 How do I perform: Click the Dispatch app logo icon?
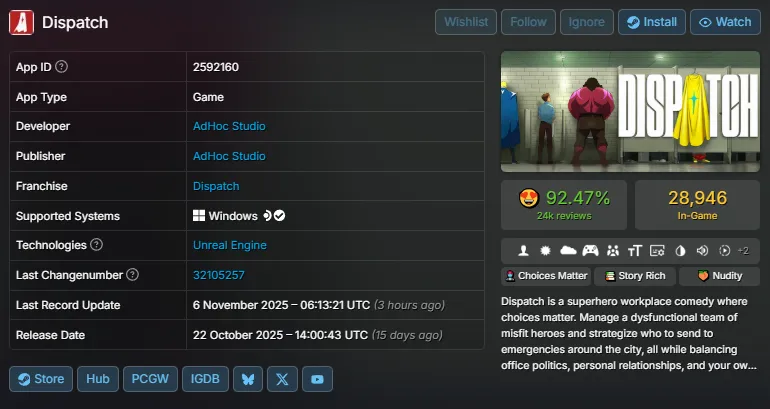[22, 23]
